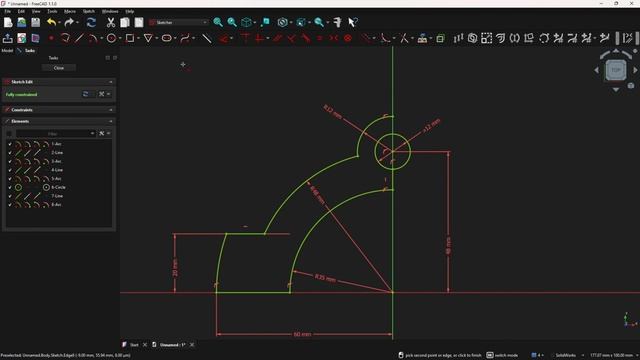Select the Create Line tool

point(79,38)
